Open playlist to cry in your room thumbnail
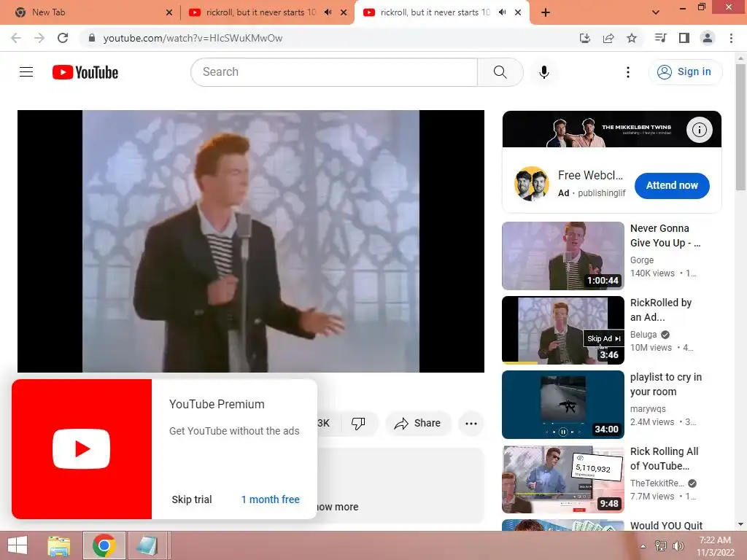Screen dimensions: 747x560 pyautogui.click(x=562, y=404)
